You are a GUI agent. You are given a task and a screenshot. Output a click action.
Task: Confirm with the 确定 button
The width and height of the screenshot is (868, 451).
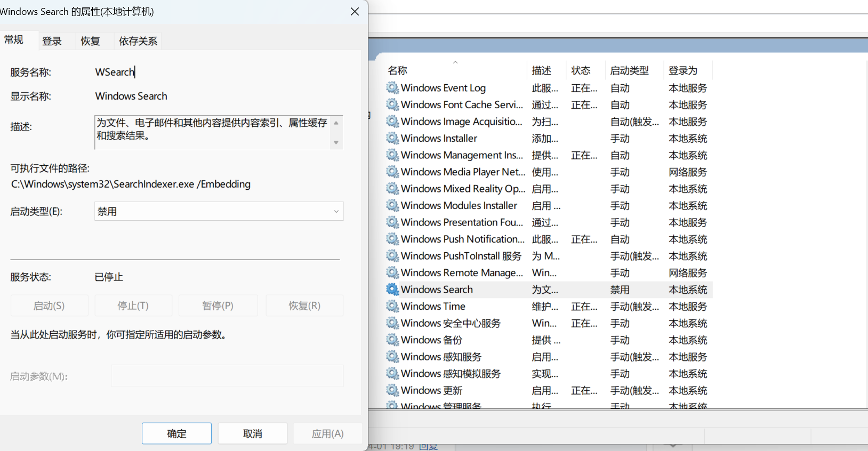(x=176, y=433)
